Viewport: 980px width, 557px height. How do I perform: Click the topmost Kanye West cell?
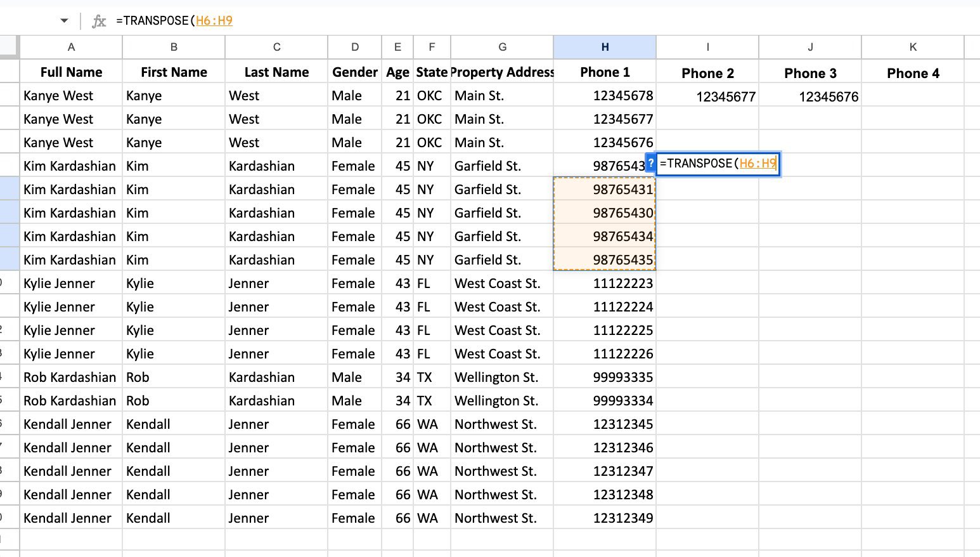click(70, 95)
